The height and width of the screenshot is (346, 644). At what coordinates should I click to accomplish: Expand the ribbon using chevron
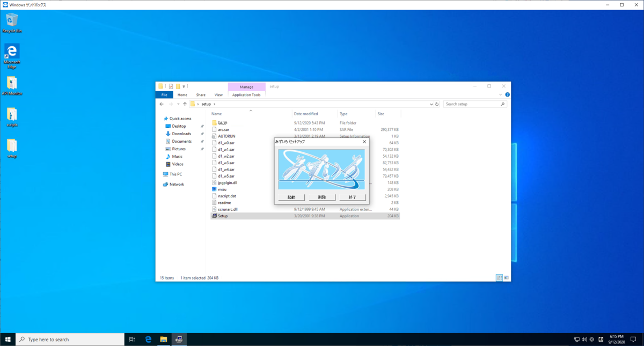pos(501,94)
